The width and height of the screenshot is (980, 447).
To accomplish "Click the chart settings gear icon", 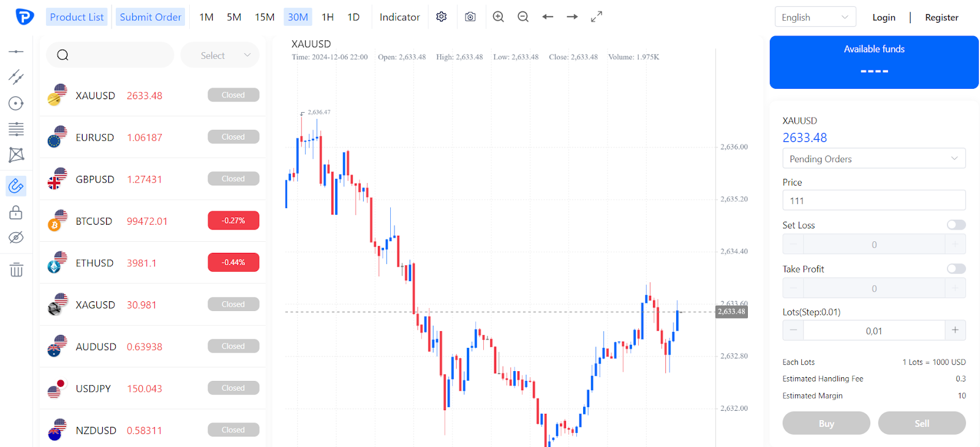I will [x=441, y=17].
